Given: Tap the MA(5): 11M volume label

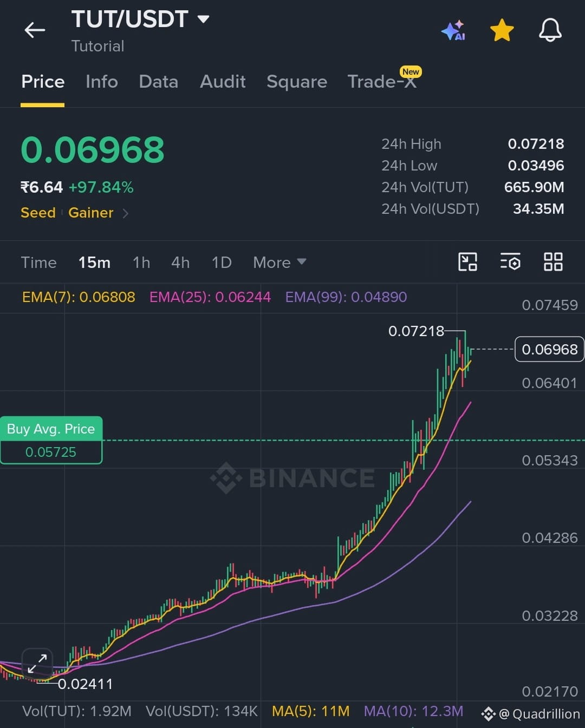Looking at the screenshot, I should click(311, 711).
